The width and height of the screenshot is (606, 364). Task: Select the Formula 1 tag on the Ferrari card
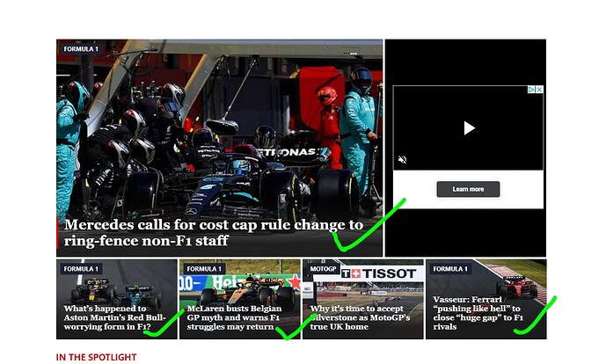[450, 269]
